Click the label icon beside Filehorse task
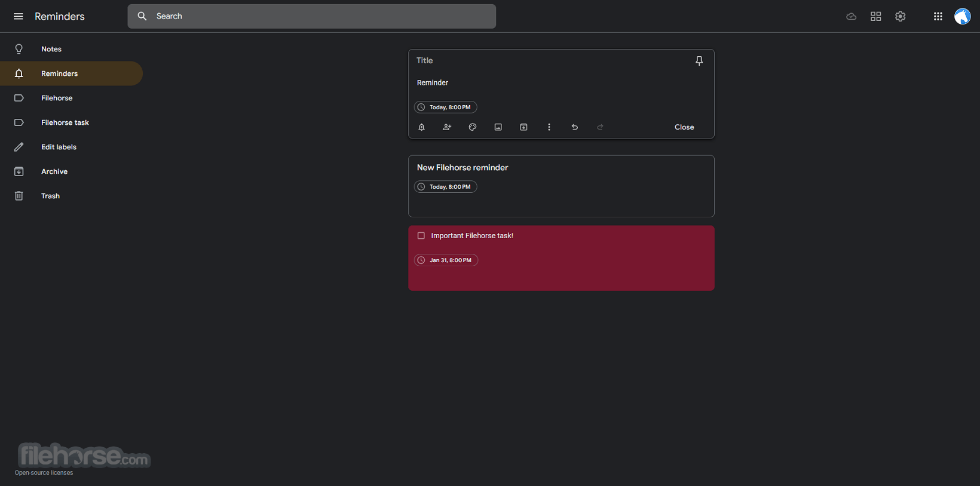The width and height of the screenshot is (980, 486). coord(19,122)
